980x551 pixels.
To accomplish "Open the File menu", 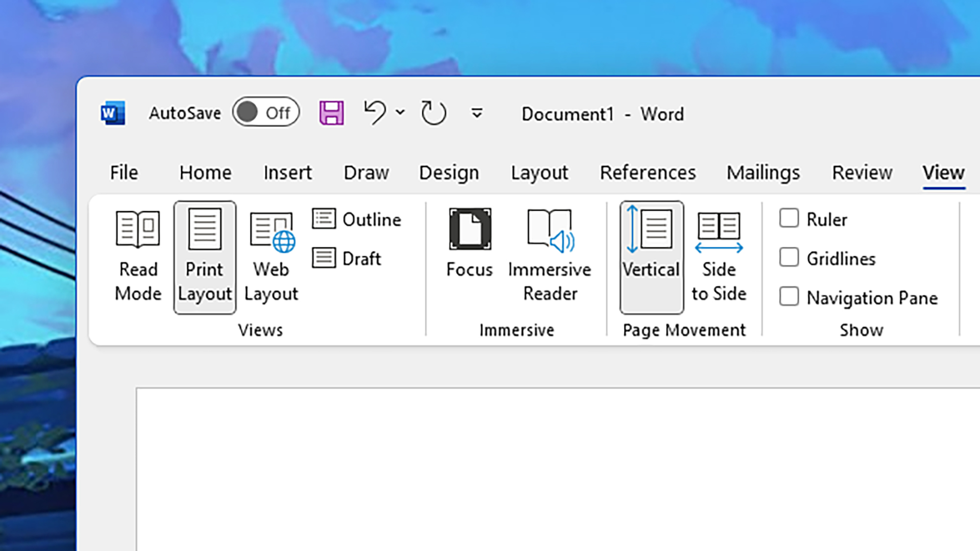I will pos(124,173).
